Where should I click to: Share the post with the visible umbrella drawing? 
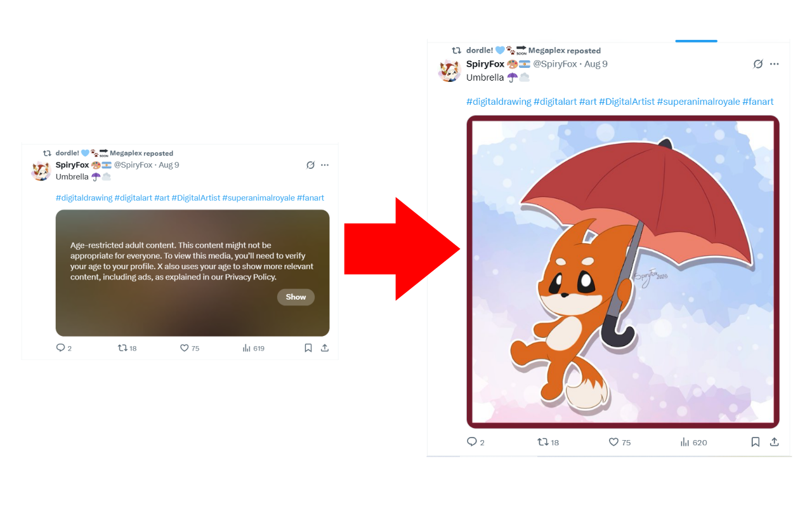coord(775,442)
